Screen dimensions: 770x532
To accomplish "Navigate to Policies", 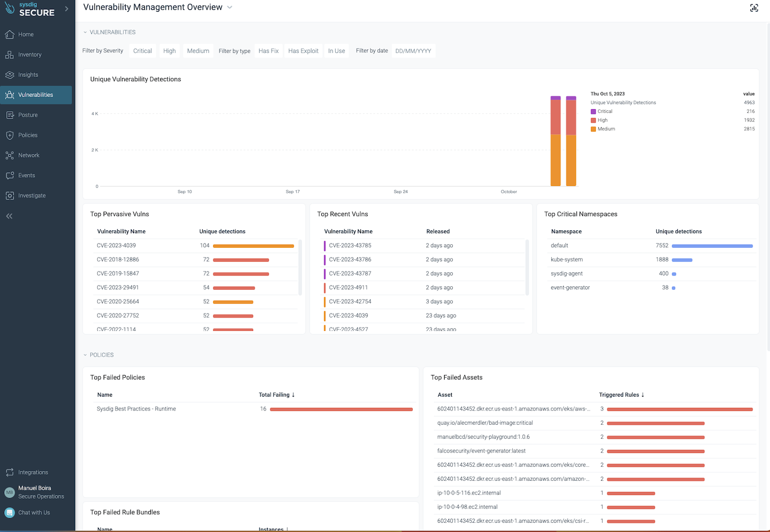I will coord(36,135).
